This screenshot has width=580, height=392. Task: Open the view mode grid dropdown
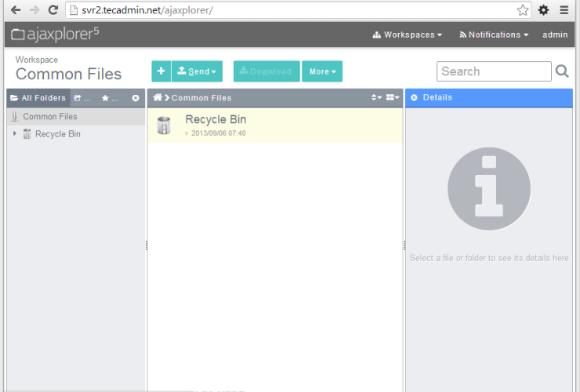(x=393, y=98)
